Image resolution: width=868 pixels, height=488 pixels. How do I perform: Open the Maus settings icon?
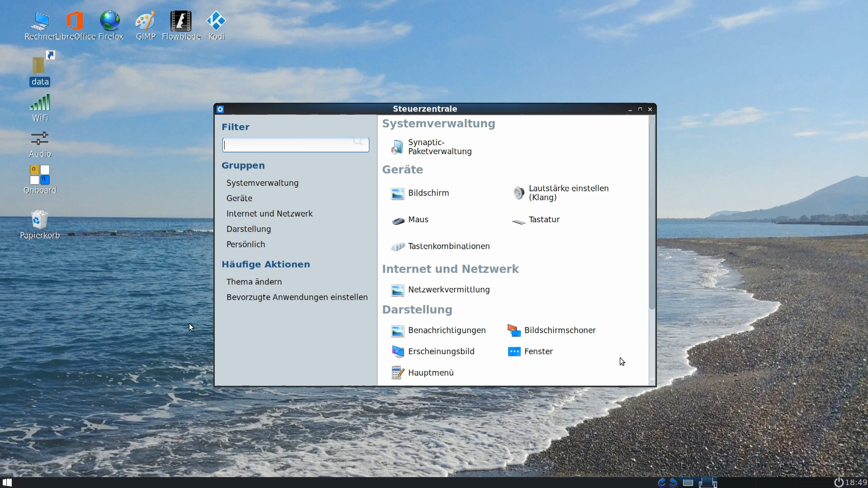pyautogui.click(x=397, y=220)
